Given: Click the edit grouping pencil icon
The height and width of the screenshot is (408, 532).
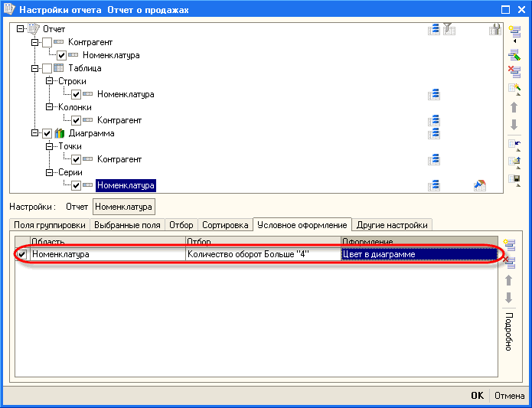Looking at the screenshot, I should coord(514,52).
